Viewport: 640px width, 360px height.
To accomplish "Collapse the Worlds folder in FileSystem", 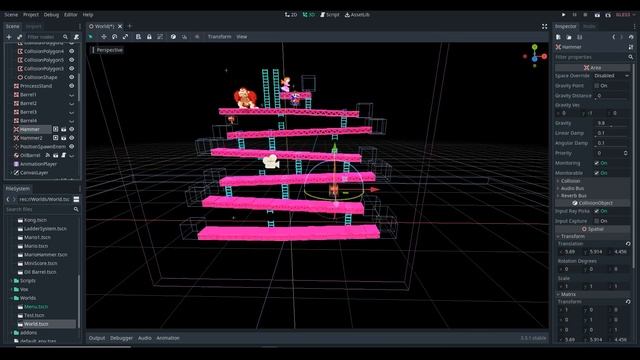I will [11, 298].
